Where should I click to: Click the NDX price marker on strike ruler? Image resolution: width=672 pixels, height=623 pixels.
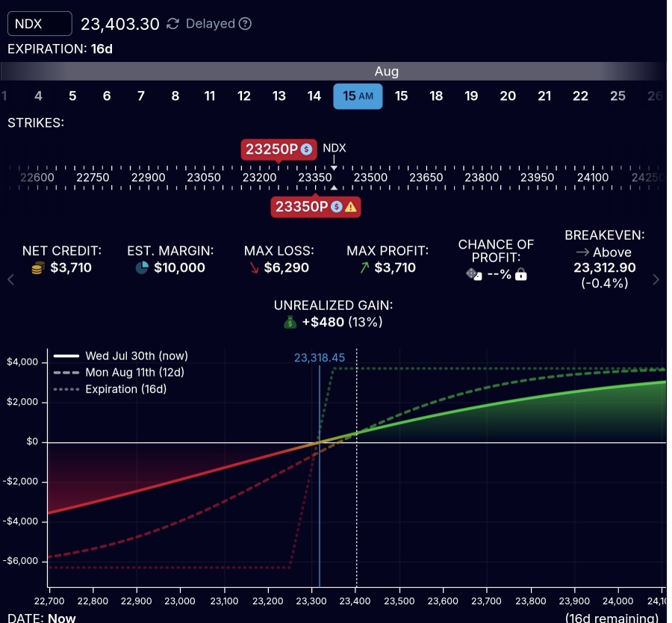(x=334, y=149)
